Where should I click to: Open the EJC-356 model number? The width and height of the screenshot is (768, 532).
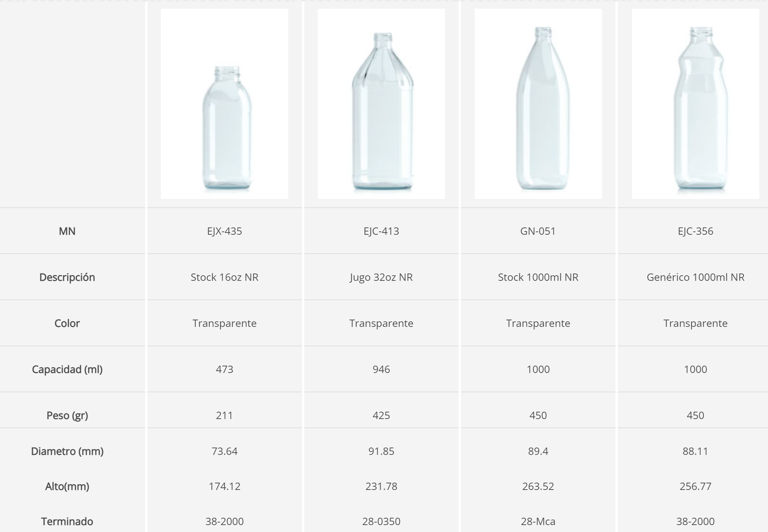tap(695, 231)
